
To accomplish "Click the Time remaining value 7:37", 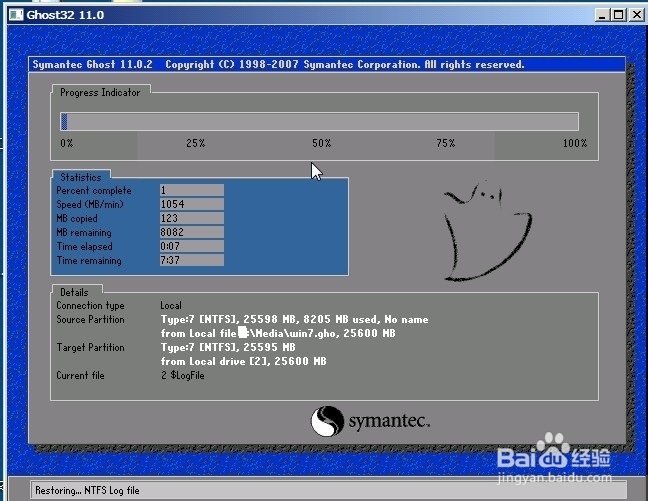I will tap(192, 260).
